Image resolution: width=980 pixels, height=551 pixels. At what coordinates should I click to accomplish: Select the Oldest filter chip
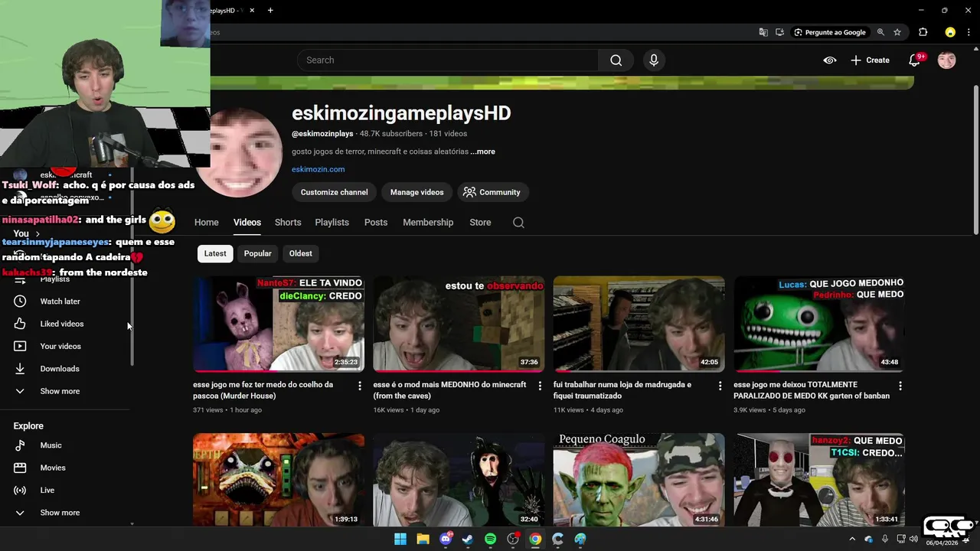pos(300,253)
